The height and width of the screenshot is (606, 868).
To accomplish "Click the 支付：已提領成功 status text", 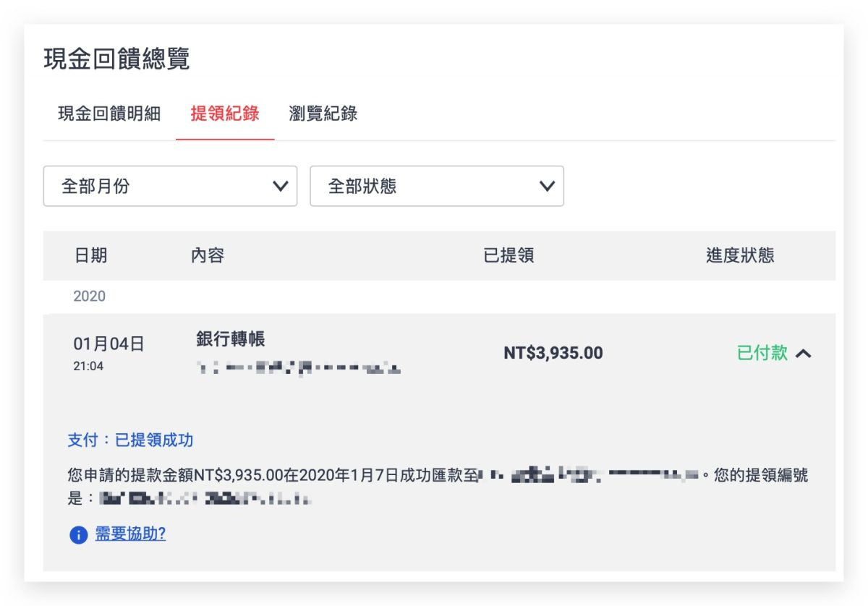I will tap(130, 440).
